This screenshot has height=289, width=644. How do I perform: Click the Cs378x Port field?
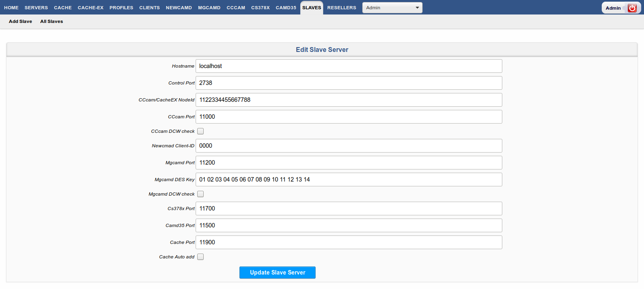(349, 208)
